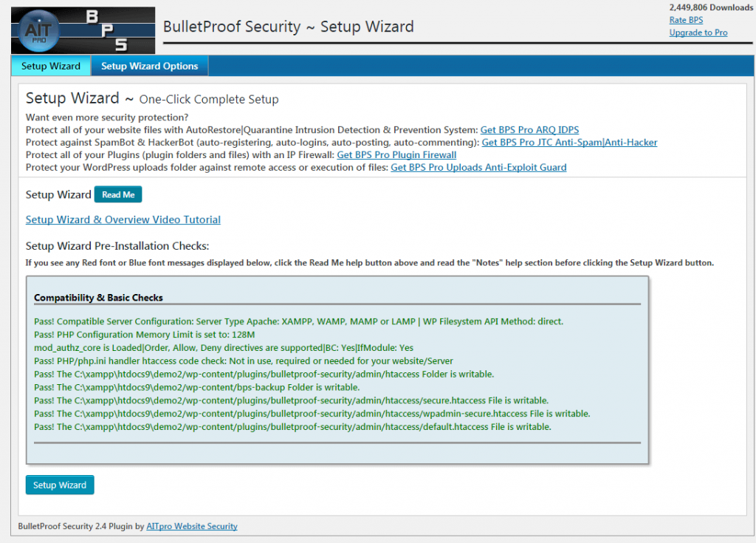
Task: Click the Setup Wizard Pre-Installation Checks heading
Action: [x=117, y=246]
